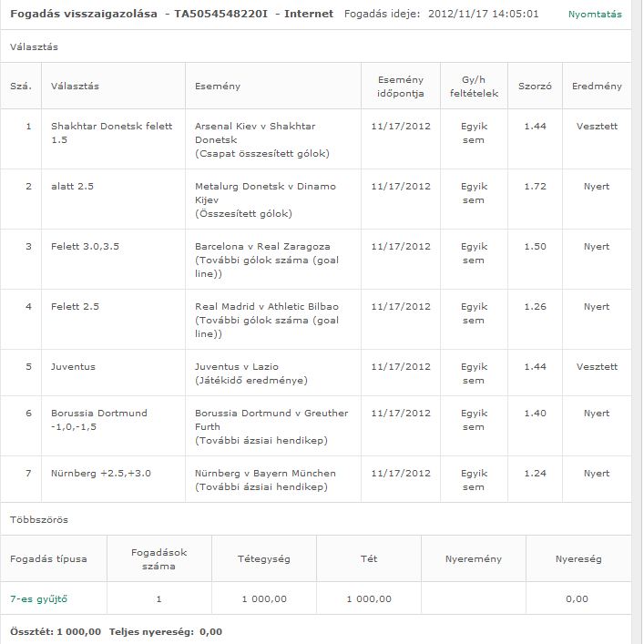Select the Többszörös section heading
Screen dimensions: 644x644
tap(38, 519)
